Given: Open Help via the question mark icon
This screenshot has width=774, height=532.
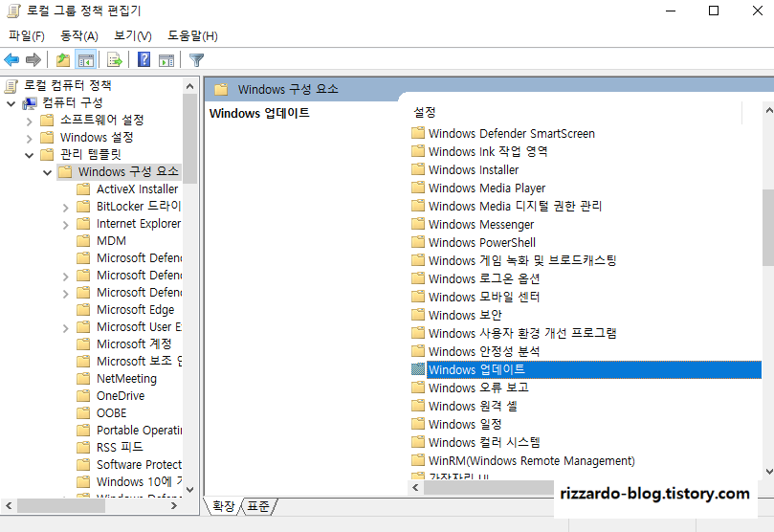Looking at the screenshot, I should point(144,59).
